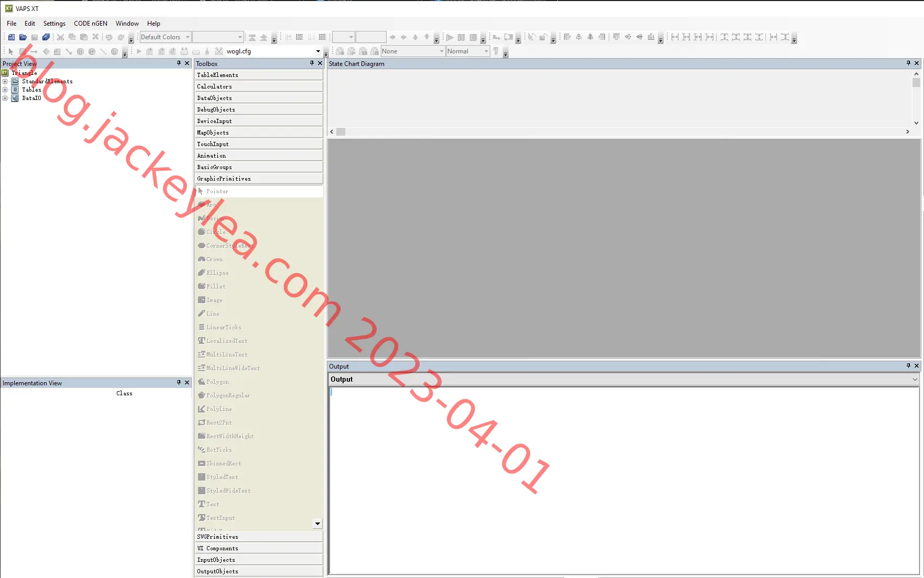This screenshot has width=924, height=578.
Task: Click the Play run button in top toolbar
Action: [449, 37]
